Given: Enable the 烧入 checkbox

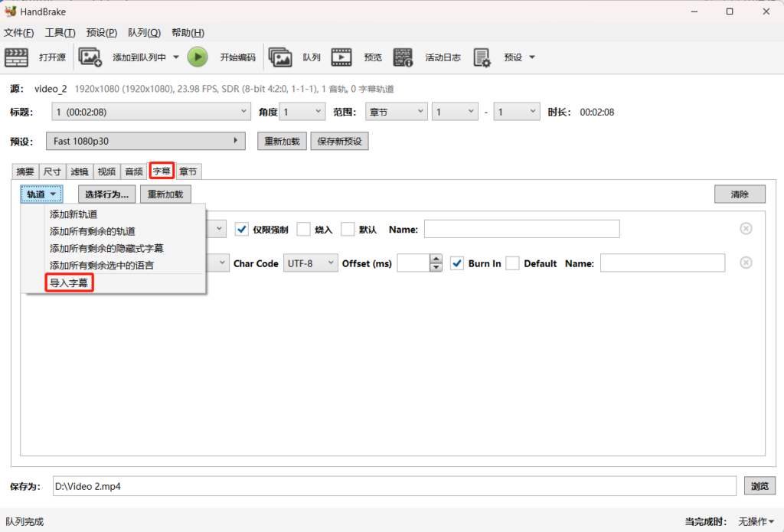Looking at the screenshot, I should click(304, 229).
